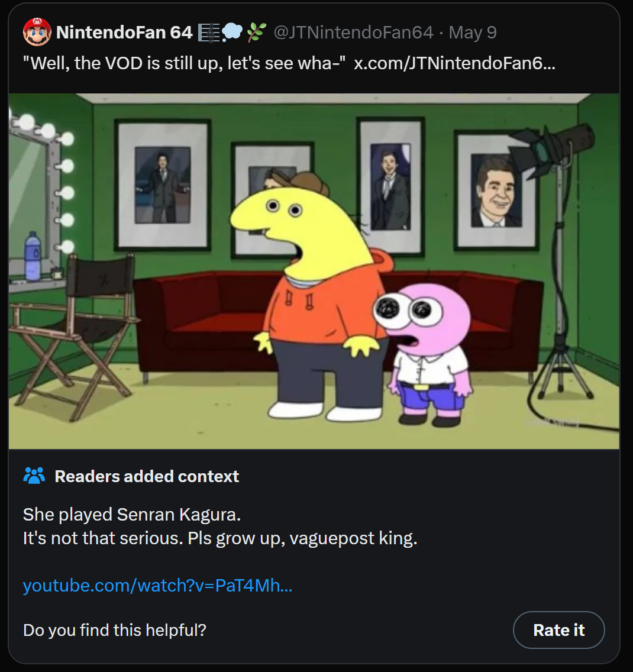Click the community note text body
Screen dimensions: 633x672
click(220, 526)
